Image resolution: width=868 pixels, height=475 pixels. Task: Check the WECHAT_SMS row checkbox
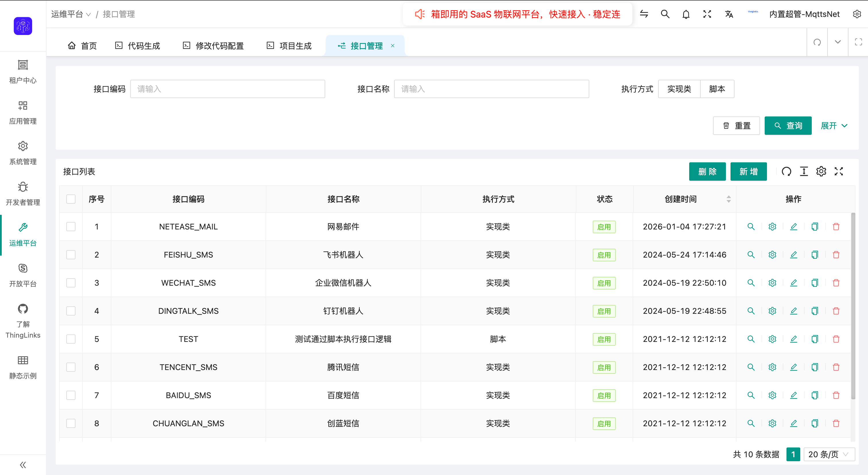coord(71,283)
